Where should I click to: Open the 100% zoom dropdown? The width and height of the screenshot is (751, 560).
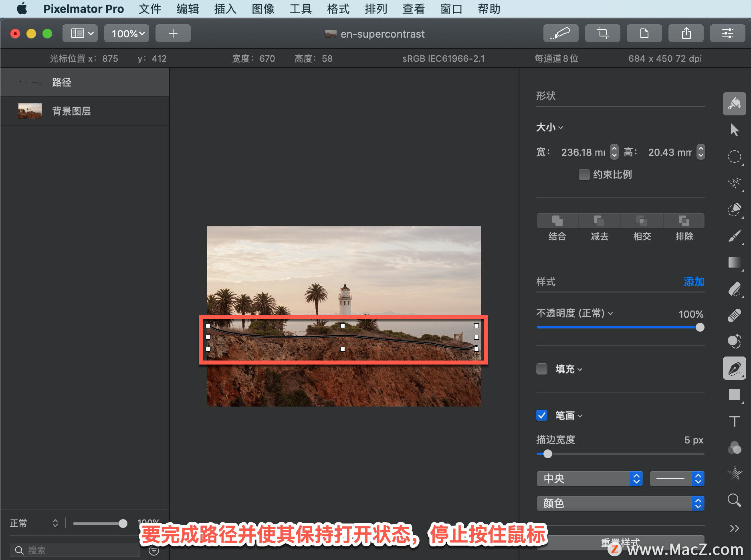click(x=127, y=33)
